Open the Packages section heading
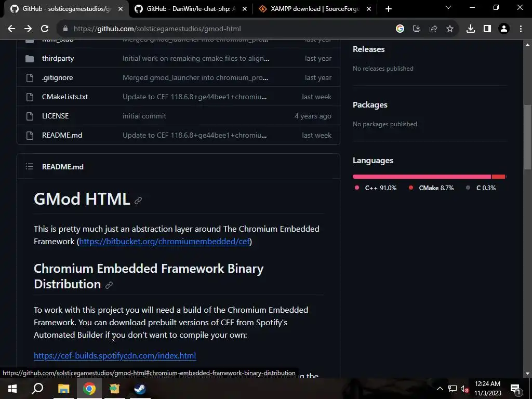The width and height of the screenshot is (532, 399). click(x=370, y=105)
